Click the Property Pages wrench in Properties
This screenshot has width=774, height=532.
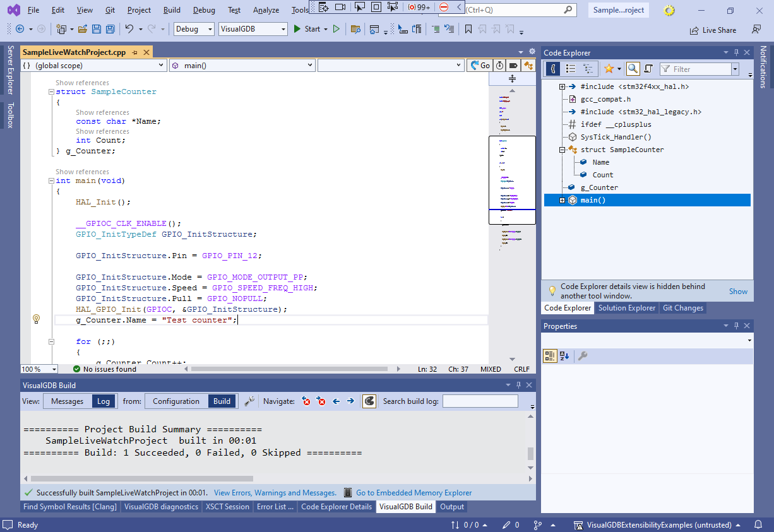582,356
